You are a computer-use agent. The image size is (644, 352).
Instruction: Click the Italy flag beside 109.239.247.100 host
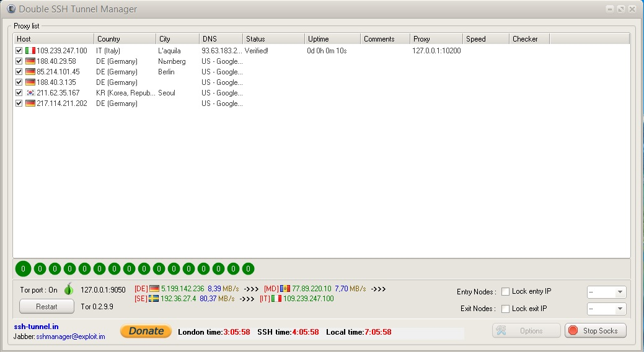(x=30, y=51)
